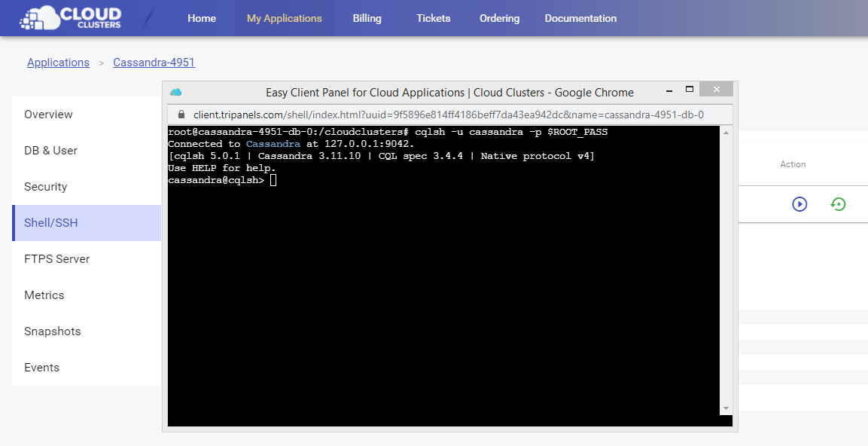Select Overview in the sidebar
The width and height of the screenshot is (868, 446).
click(87, 115)
